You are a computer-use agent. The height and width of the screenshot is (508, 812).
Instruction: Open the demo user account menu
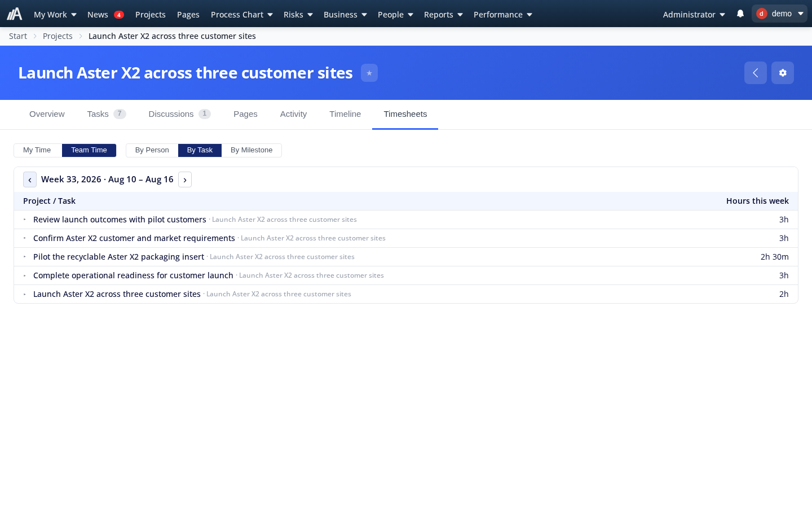[779, 14]
